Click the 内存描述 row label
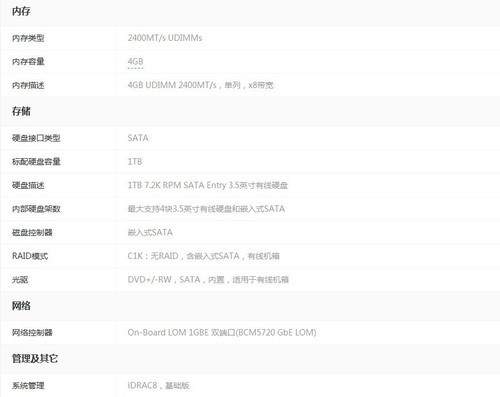This screenshot has height=397, width=500. tap(28, 86)
